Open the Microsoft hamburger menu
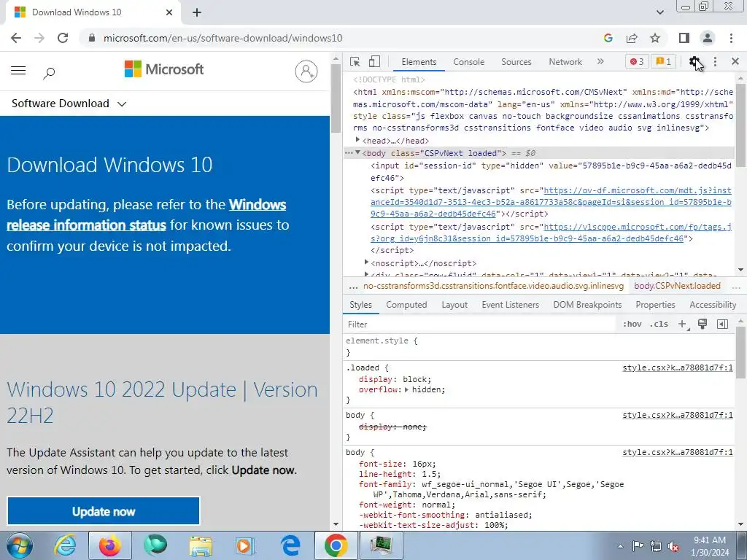The width and height of the screenshot is (747, 560). (18, 71)
